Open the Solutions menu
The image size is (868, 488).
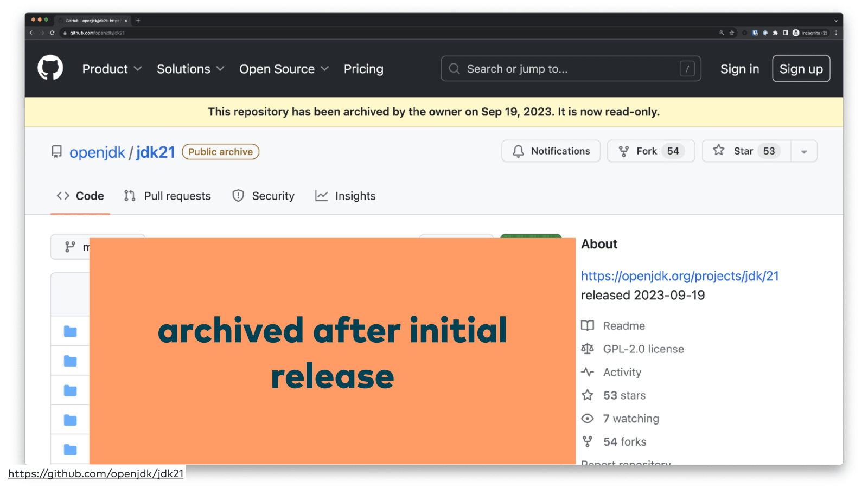click(190, 69)
